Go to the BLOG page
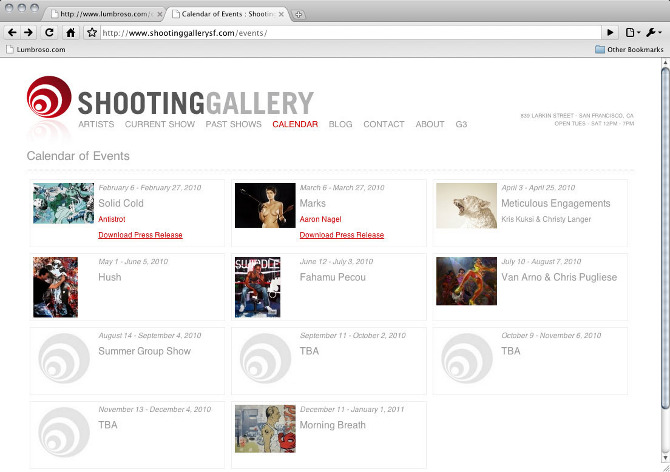 (341, 124)
